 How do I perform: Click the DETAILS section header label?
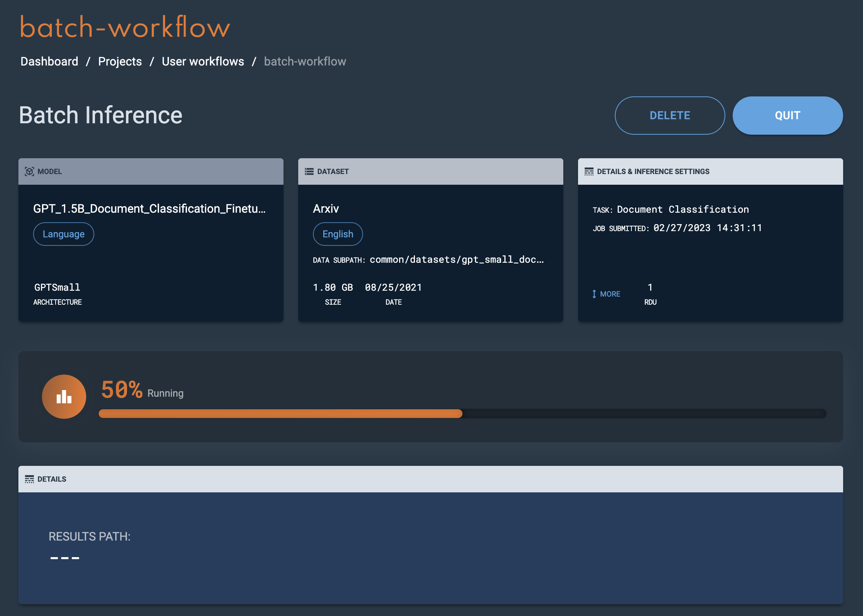pos(52,479)
